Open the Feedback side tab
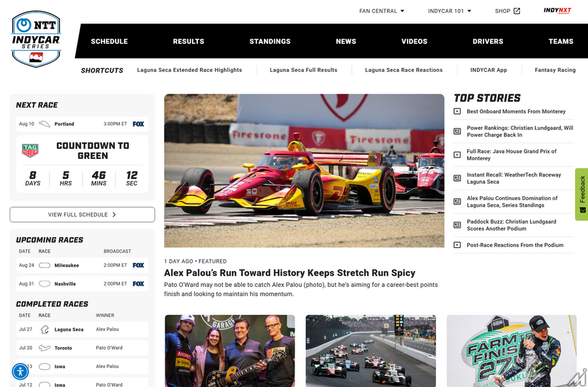Viewport: 588px width, 387px height. pyautogui.click(x=581, y=194)
